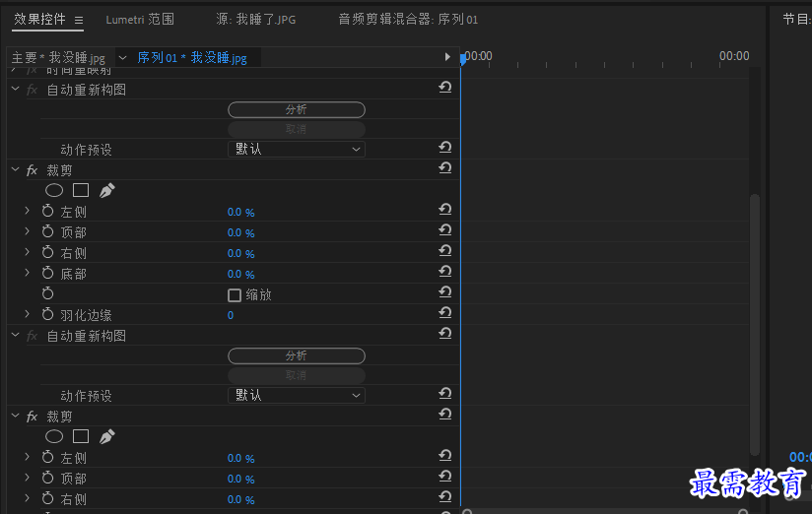The width and height of the screenshot is (812, 514).
Task: Toggle 缩放 animation stopwatch
Action: [47, 294]
